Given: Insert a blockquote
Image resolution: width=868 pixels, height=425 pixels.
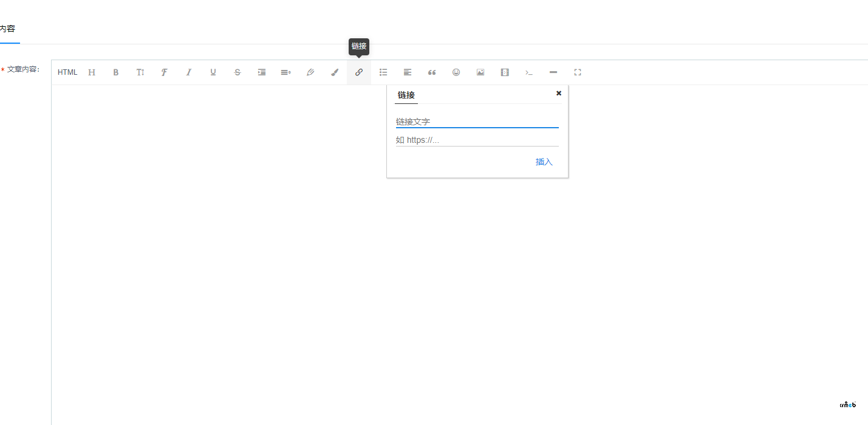Looking at the screenshot, I should click(432, 72).
